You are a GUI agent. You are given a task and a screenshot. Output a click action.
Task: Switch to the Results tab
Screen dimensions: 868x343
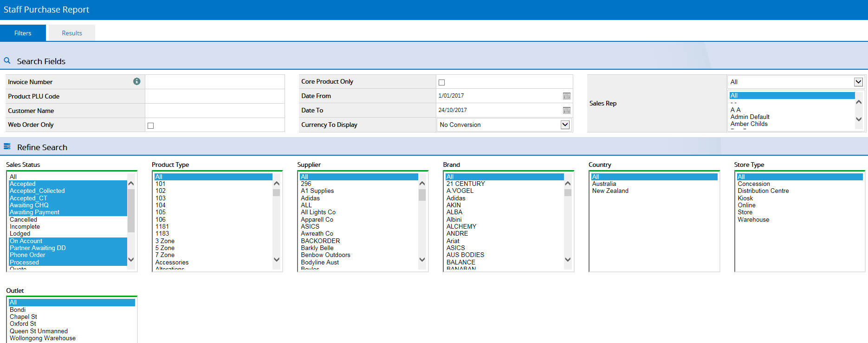(72, 33)
